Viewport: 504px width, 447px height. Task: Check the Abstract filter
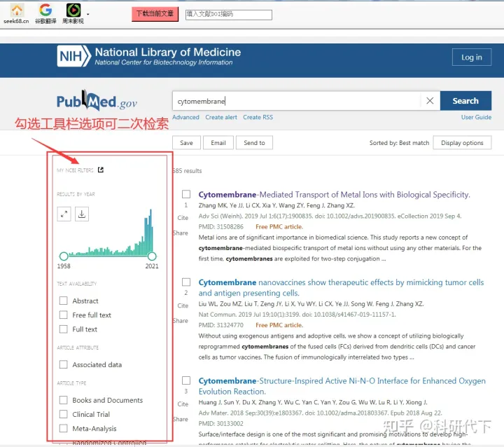tap(63, 301)
